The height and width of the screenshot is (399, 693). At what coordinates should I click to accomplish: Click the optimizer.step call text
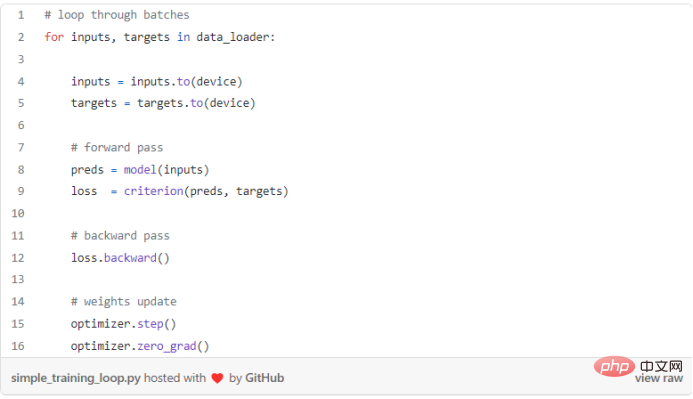[x=123, y=324]
